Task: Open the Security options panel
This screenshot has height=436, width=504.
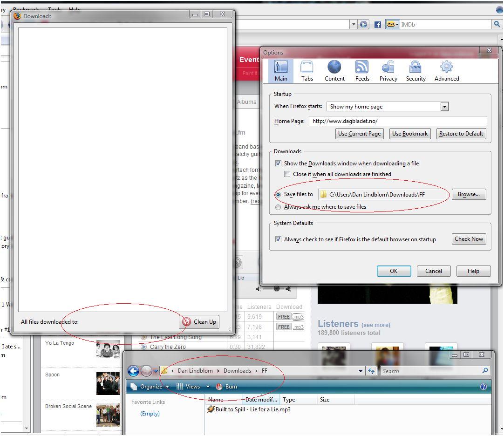Action: (415, 71)
